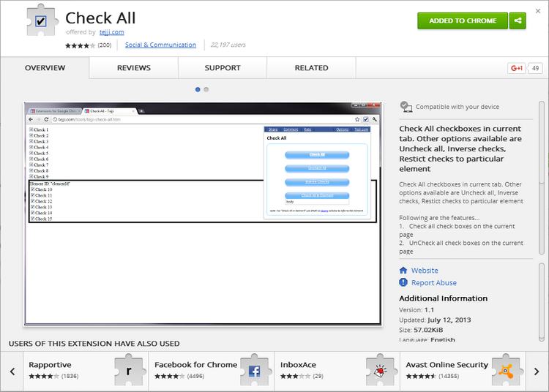Screen dimensions: 549x392
Task: Click the Check All extension title
Action: (x=100, y=18)
